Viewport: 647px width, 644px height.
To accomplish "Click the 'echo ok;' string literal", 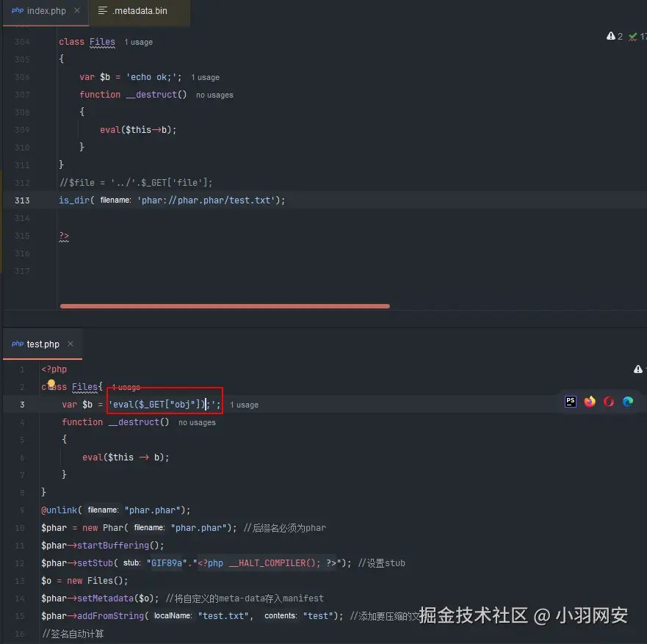I will coord(151,76).
